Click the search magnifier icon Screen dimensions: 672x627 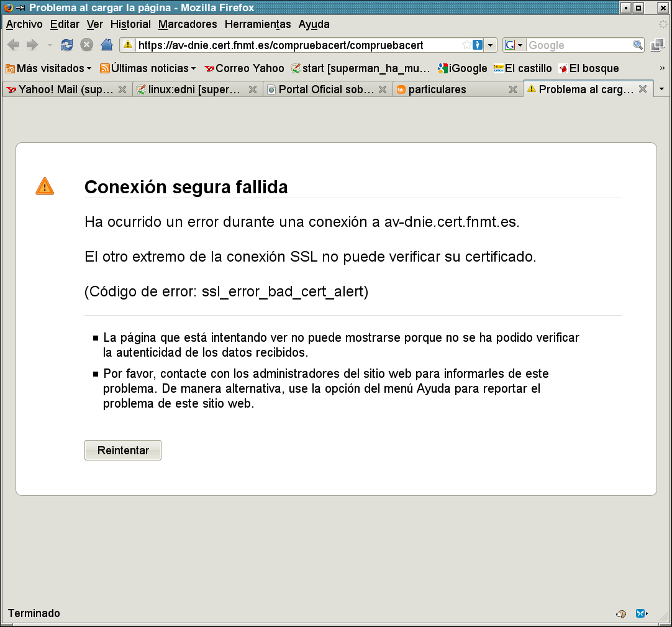[x=637, y=45]
